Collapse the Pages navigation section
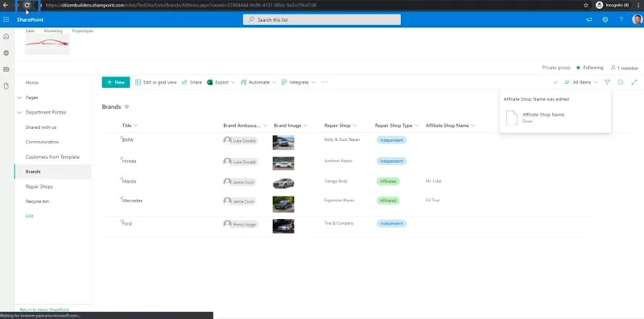 (x=19, y=97)
